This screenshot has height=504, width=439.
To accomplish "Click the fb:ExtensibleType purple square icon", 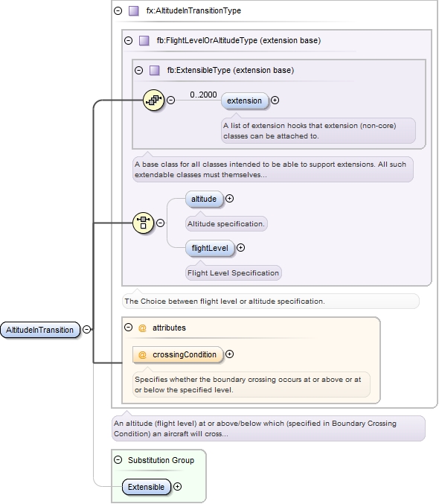I will pyautogui.click(x=155, y=71).
